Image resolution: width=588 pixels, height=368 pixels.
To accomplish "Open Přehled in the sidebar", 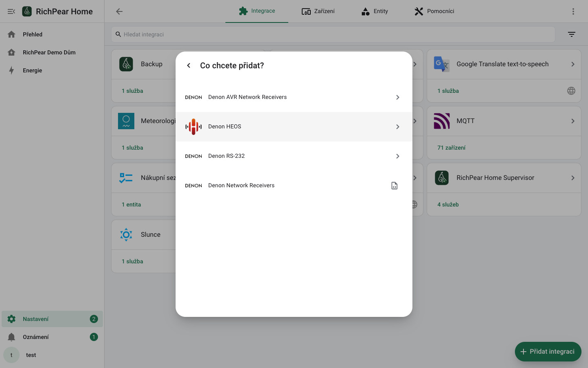I will 52,34.
